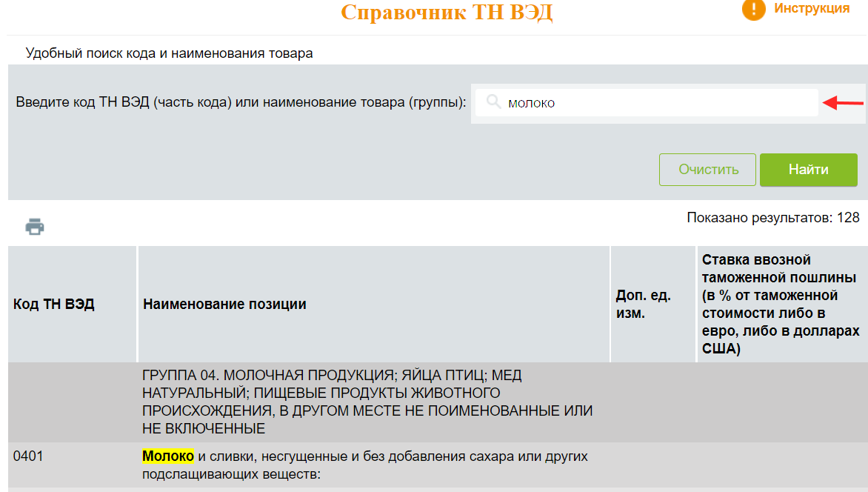Click the Очистить button to clear search
The image size is (868, 492).
(707, 170)
